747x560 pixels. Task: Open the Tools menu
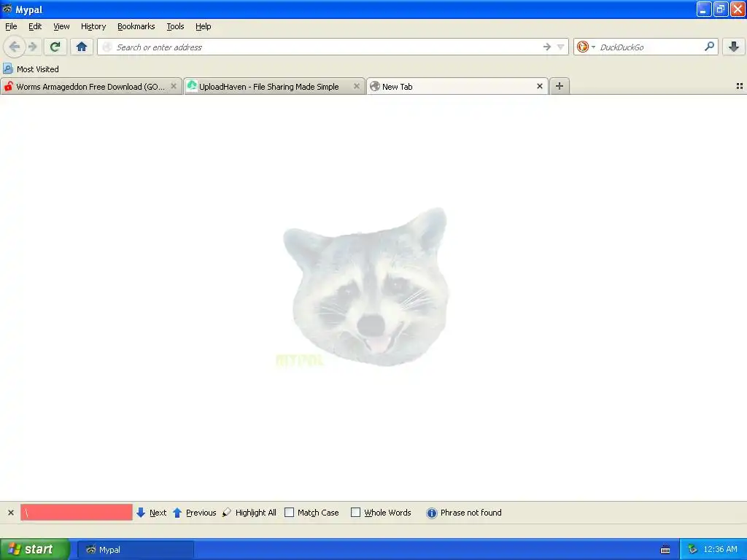tap(175, 26)
